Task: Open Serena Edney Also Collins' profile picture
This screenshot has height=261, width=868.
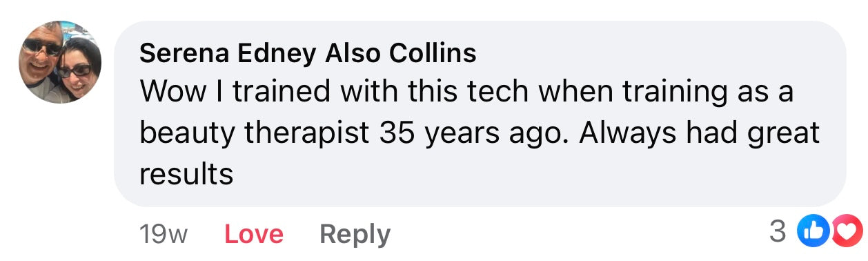Action: 60,62
